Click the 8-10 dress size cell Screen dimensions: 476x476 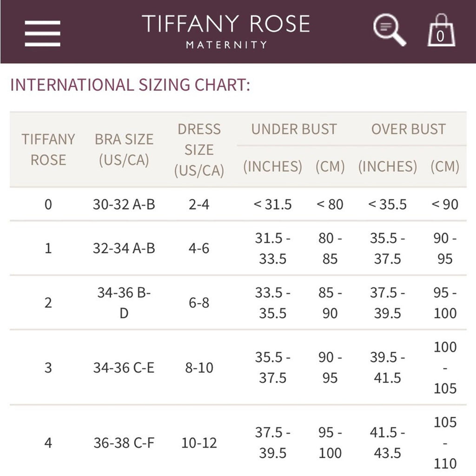[199, 368]
